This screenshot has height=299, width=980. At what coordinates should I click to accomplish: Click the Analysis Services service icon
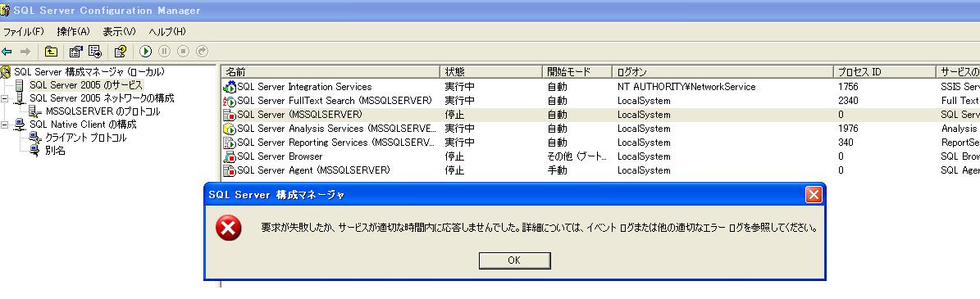[x=230, y=129]
